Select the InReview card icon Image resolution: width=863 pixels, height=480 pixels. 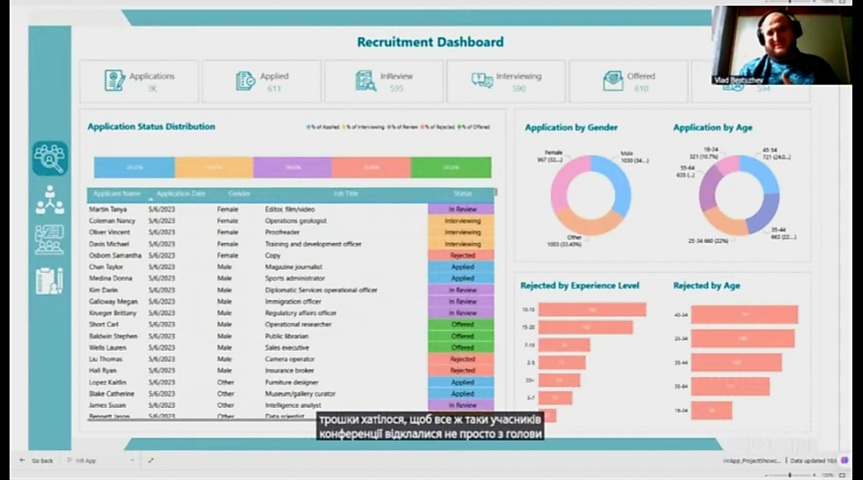[365, 81]
